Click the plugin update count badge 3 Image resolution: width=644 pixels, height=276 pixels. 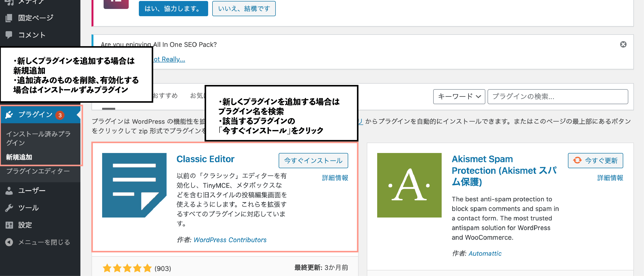pyautogui.click(x=60, y=115)
